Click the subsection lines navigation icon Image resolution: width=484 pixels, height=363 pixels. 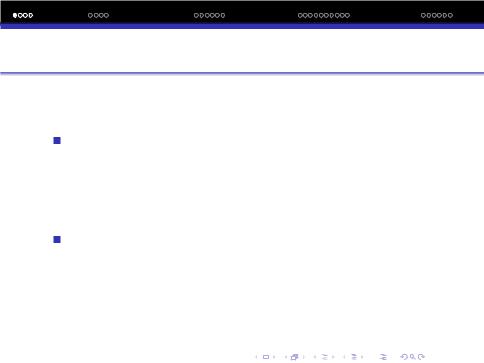click(x=325, y=357)
